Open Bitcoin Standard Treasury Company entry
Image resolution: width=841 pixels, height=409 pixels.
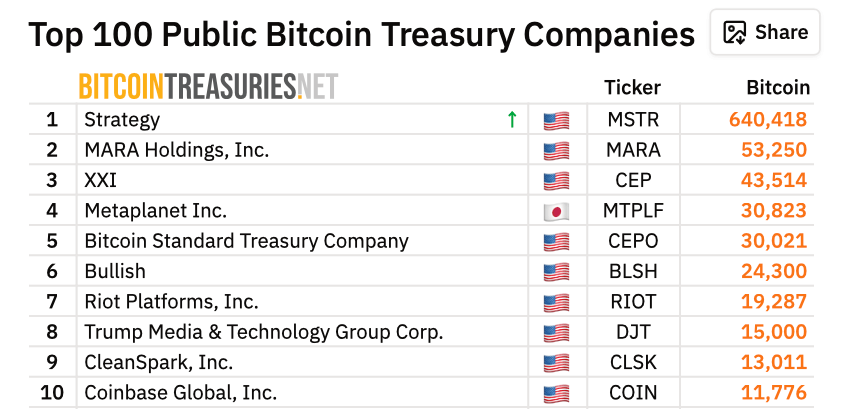pos(246,241)
